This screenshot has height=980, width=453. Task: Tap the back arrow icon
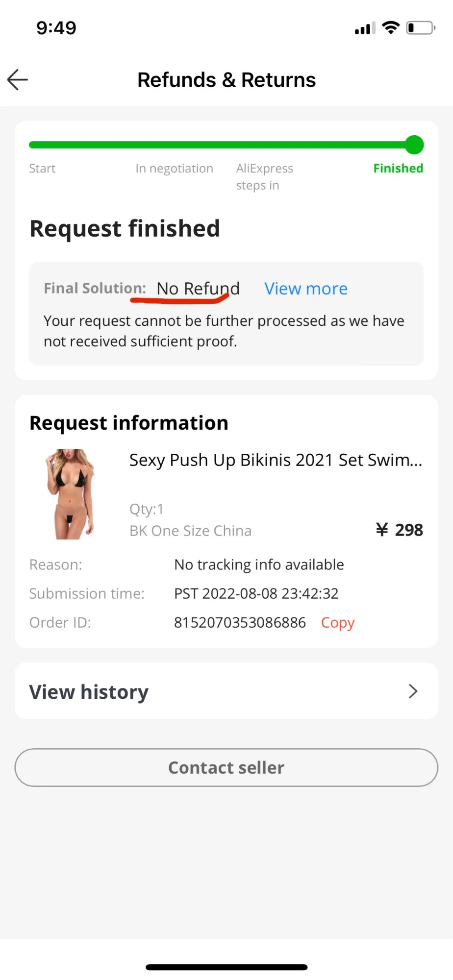(18, 80)
